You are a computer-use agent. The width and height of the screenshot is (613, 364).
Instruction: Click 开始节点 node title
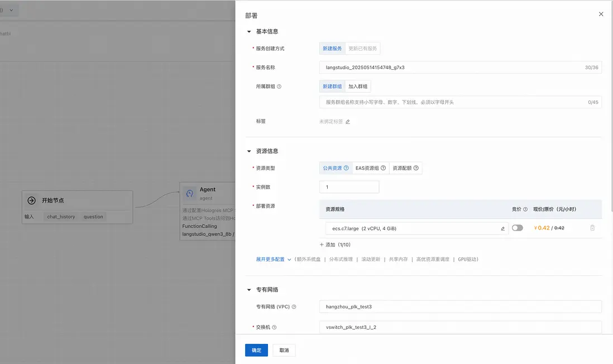pyautogui.click(x=53, y=200)
